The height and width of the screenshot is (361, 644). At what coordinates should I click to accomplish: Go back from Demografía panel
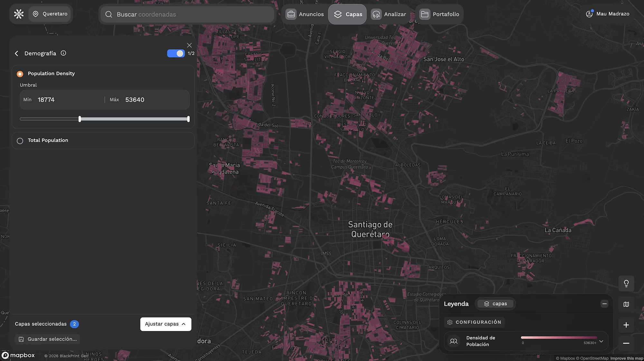coord(16,53)
